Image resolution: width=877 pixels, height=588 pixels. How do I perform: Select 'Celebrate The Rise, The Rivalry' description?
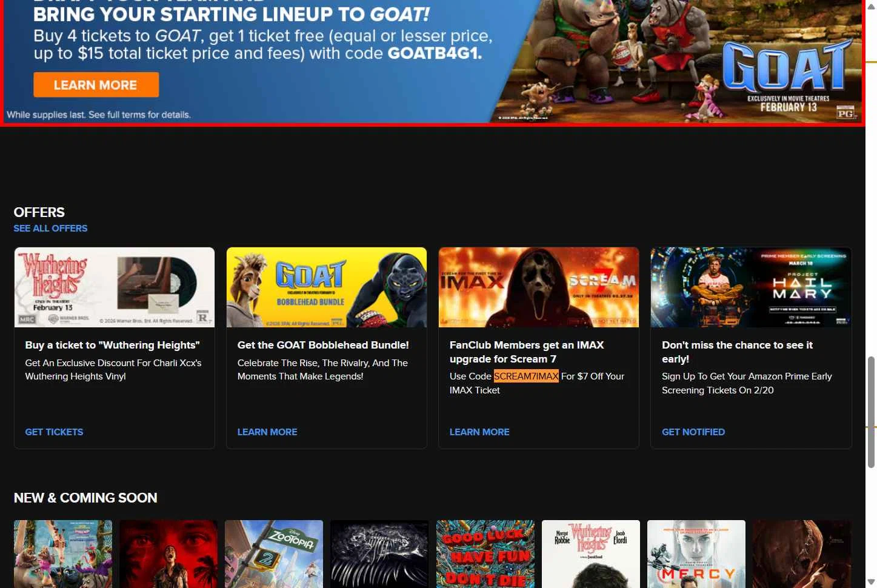point(322,369)
